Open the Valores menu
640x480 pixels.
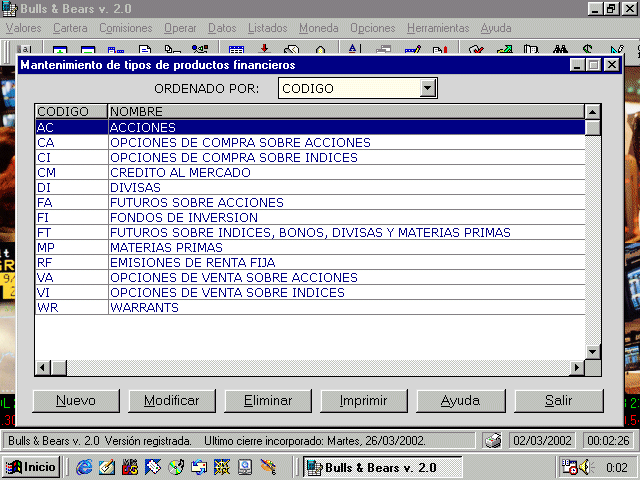coord(24,28)
